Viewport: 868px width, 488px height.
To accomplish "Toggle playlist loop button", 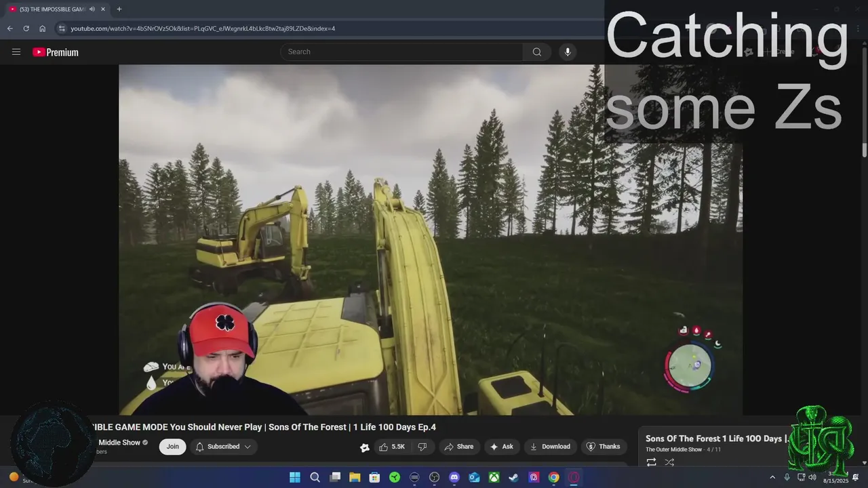I will (651, 462).
